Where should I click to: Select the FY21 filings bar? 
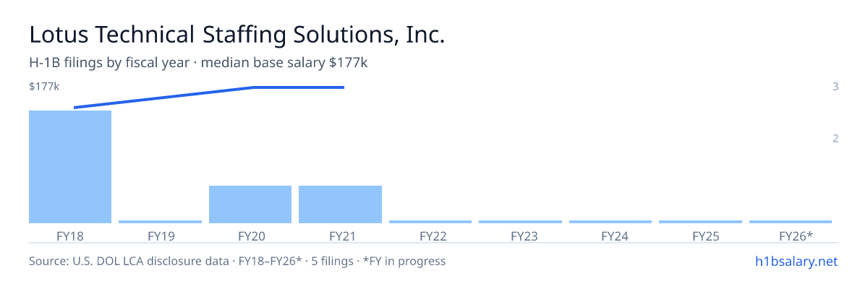340,204
